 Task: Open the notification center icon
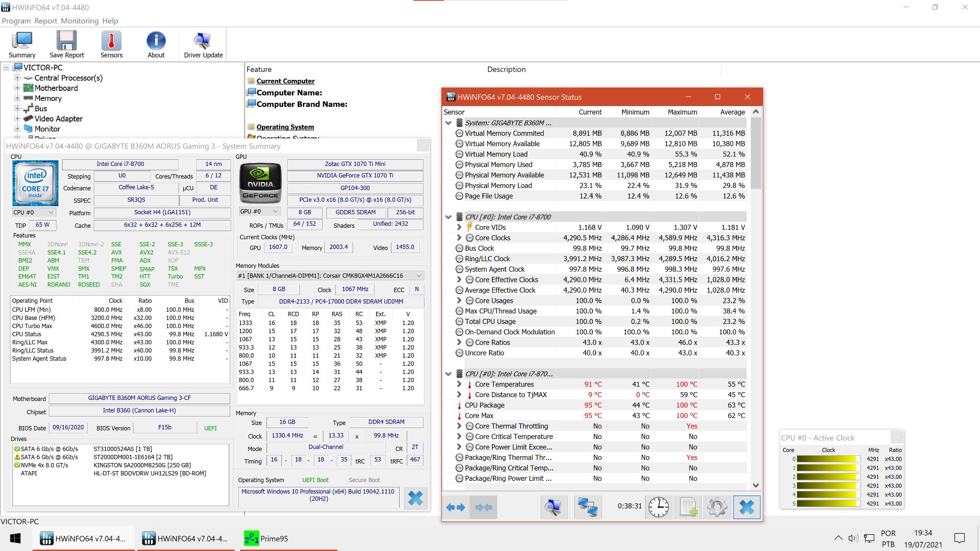(x=959, y=539)
